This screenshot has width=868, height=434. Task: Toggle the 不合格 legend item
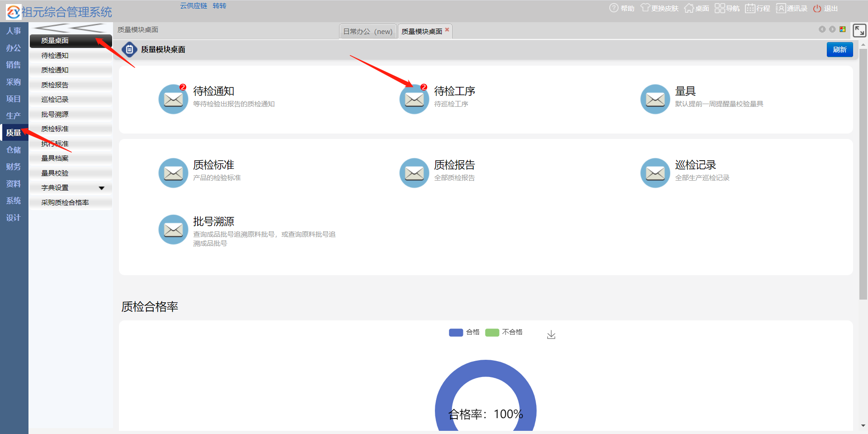point(504,332)
